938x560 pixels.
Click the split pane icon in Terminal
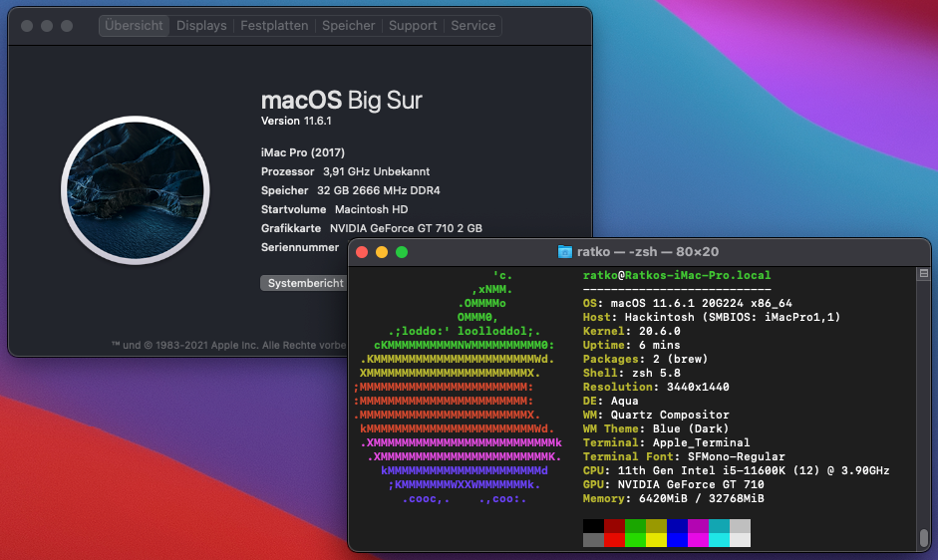coord(923,274)
